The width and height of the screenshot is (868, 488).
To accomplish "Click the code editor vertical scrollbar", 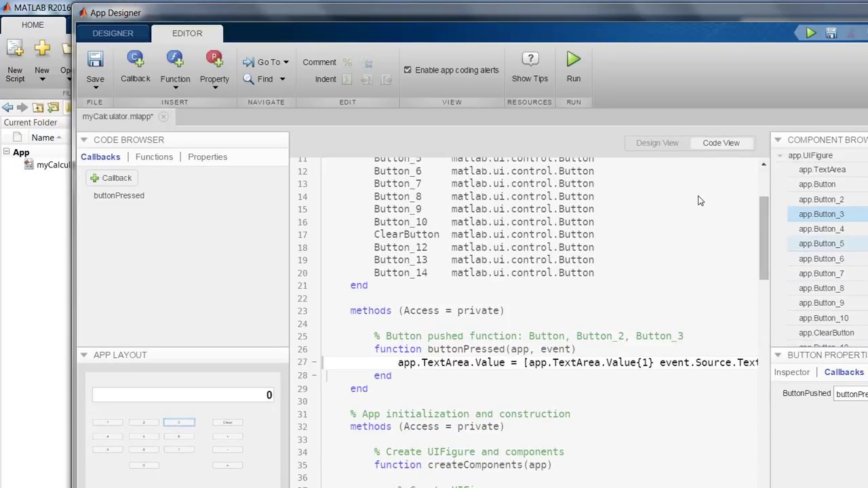I will pyautogui.click(x=764, y=237).
